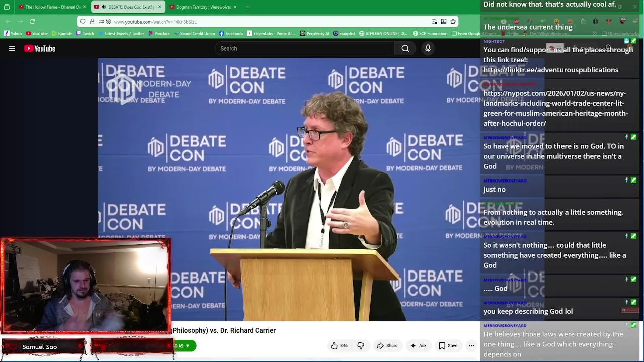Viewport: 644px width, 362px height.
Task: Open ElevenLabs - Prime AI bookmark
Action: tap(271, 34)
